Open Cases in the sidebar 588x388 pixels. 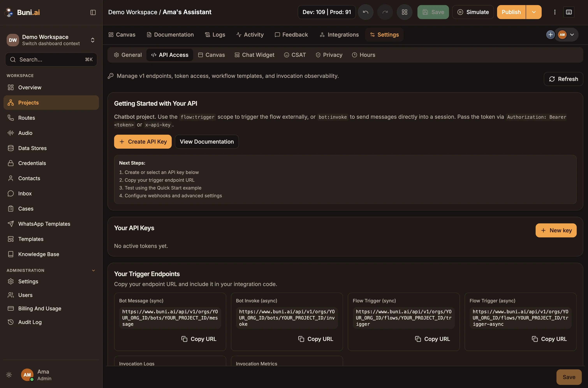(51, 209)
